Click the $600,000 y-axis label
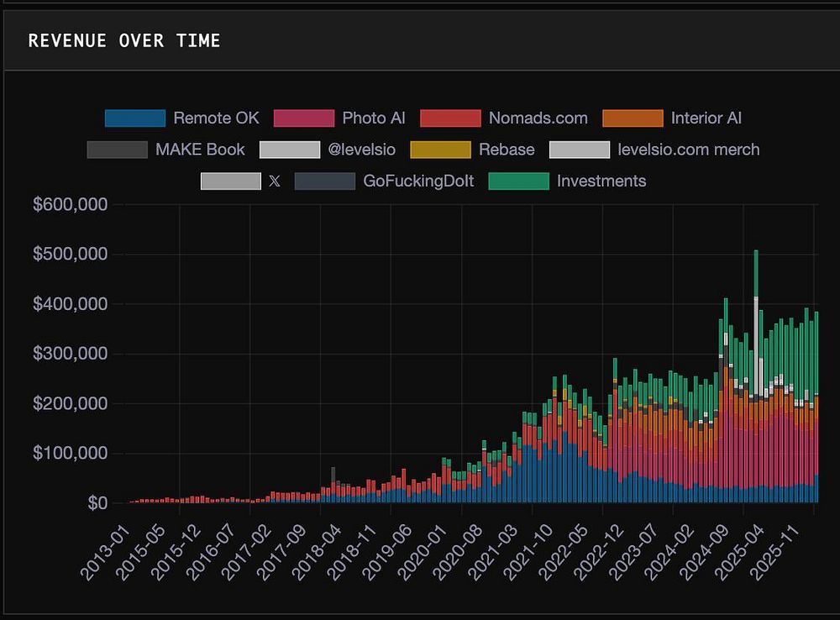This screenshot has height=620, width=840. click(71, 204)
